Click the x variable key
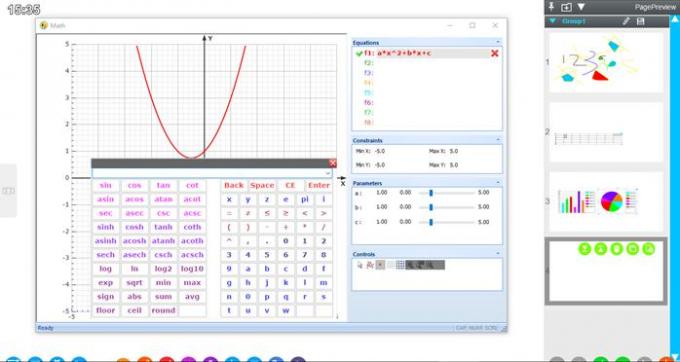Image resolution: width=680 pixels, height=362 pixels. pos(229,199)
